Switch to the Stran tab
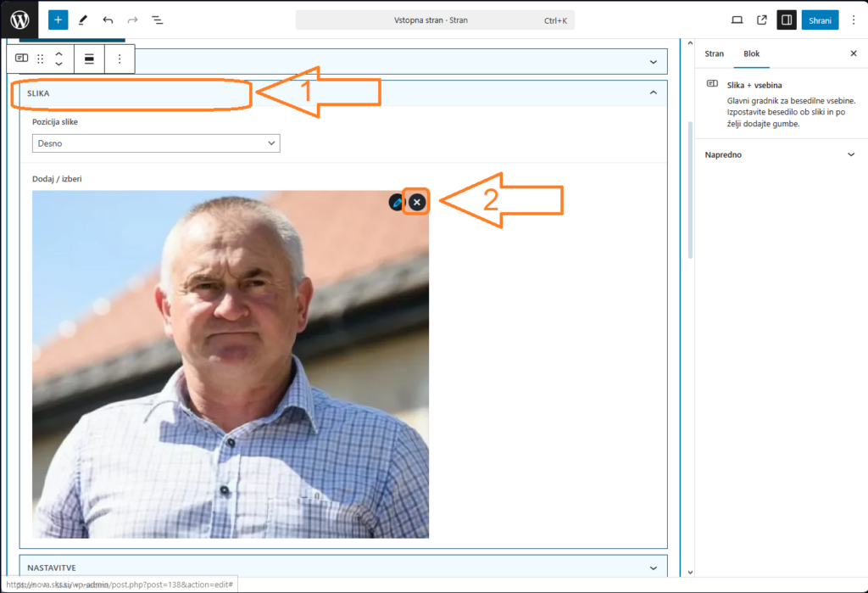Image resolution: width=868 pixels, height=593 pixels. click(x=715, y=53)
